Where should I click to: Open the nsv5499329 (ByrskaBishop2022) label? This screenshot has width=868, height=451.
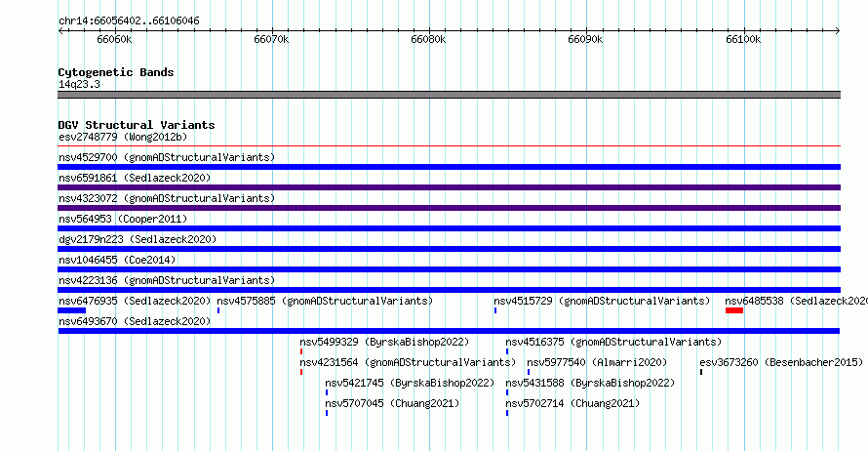[x=384, y=342]
